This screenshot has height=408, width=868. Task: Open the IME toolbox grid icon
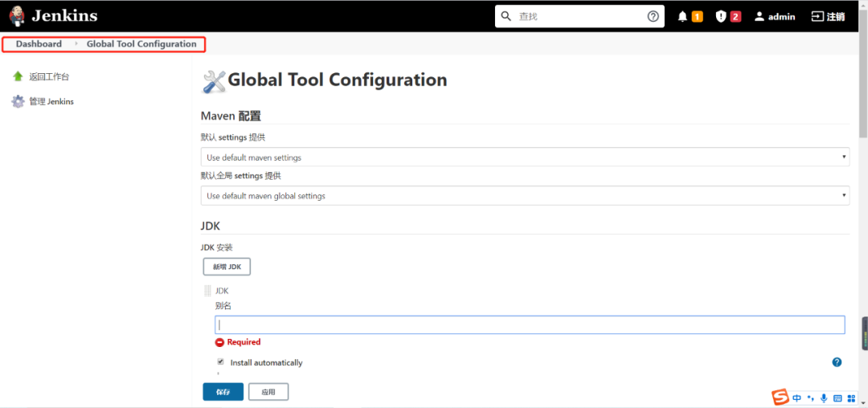(851, 398)
